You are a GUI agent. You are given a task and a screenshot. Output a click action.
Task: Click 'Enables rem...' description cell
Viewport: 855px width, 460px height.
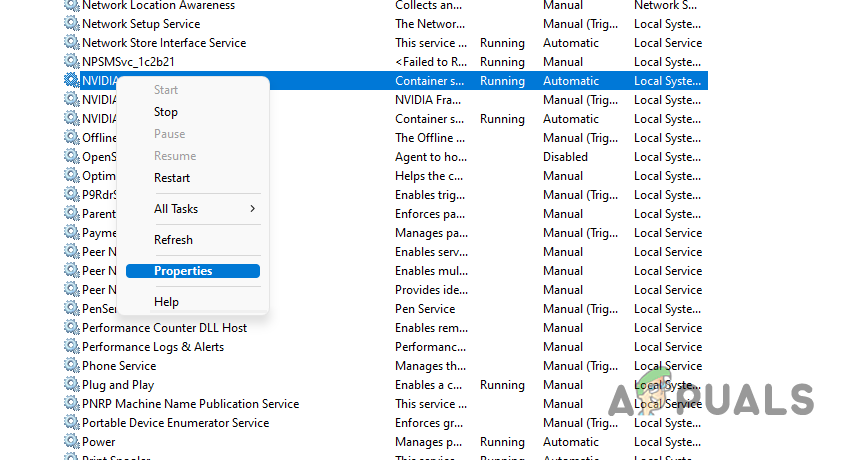(x=431, y=328)
